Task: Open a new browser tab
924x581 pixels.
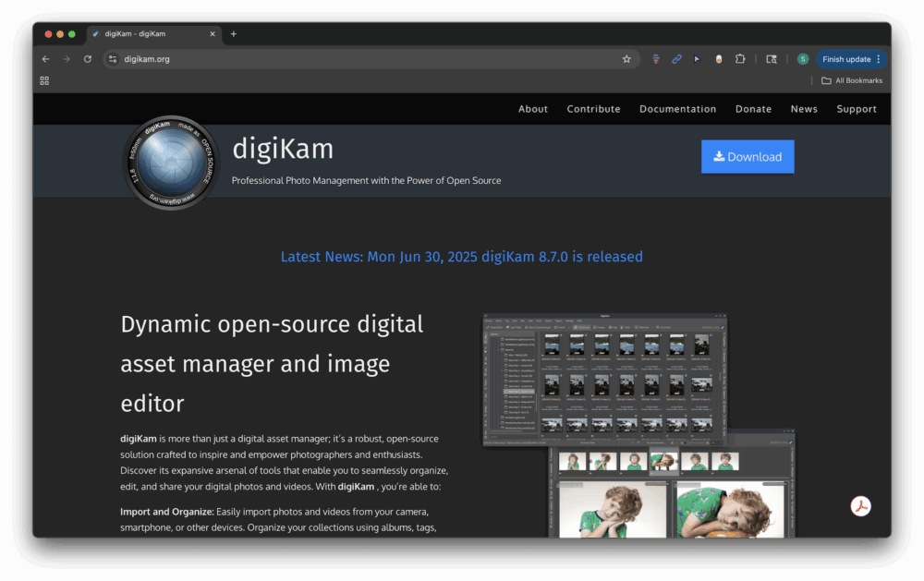Action: click(233, 33)
